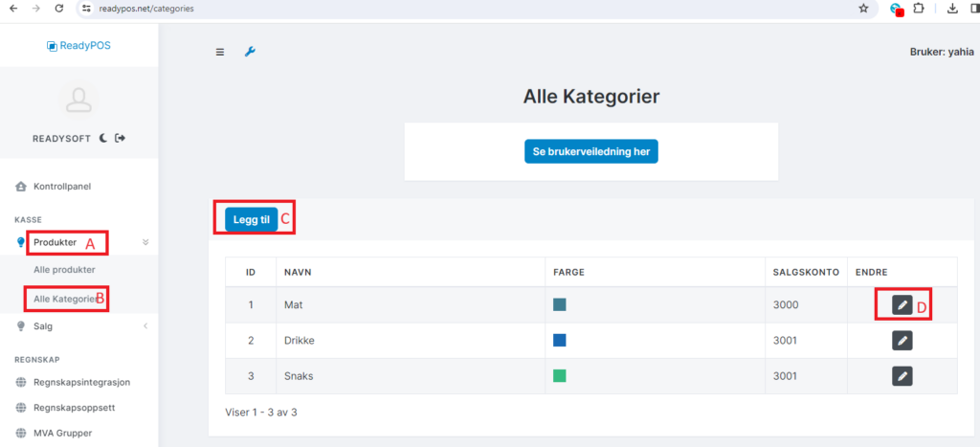980x447 pixels.
Task: Click the Drikke row 3001 salgskonto value
Action: coord(787,340)
